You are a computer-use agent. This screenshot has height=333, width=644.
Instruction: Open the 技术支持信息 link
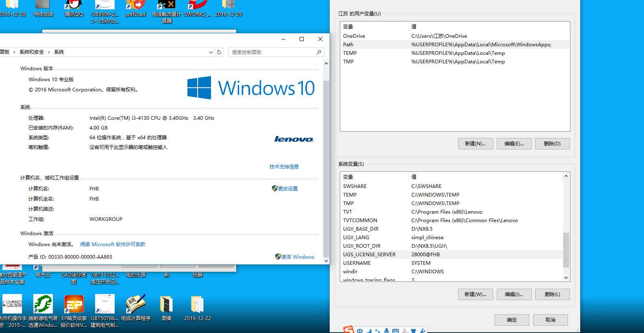pyautogui.click(x=284, y=167)
